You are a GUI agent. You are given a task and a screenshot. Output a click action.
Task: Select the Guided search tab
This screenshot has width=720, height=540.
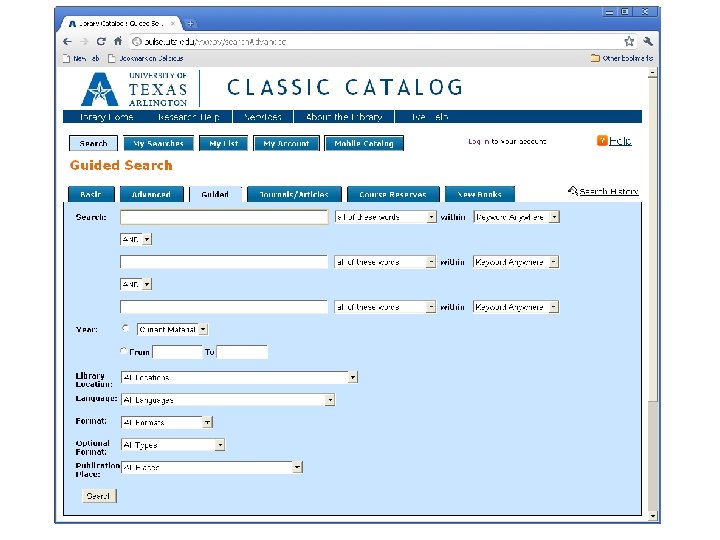point(215,194)
